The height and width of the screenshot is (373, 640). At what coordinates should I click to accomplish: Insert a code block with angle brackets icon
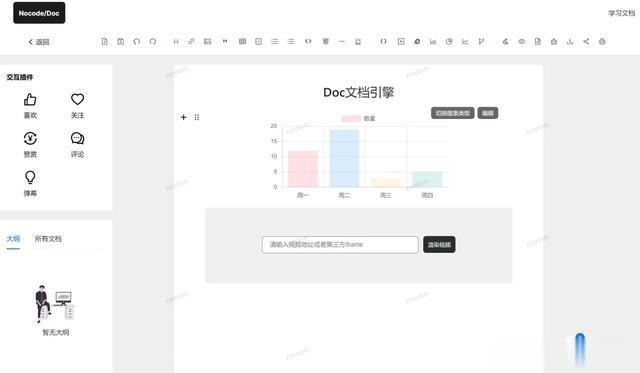(x=308, y=41)
